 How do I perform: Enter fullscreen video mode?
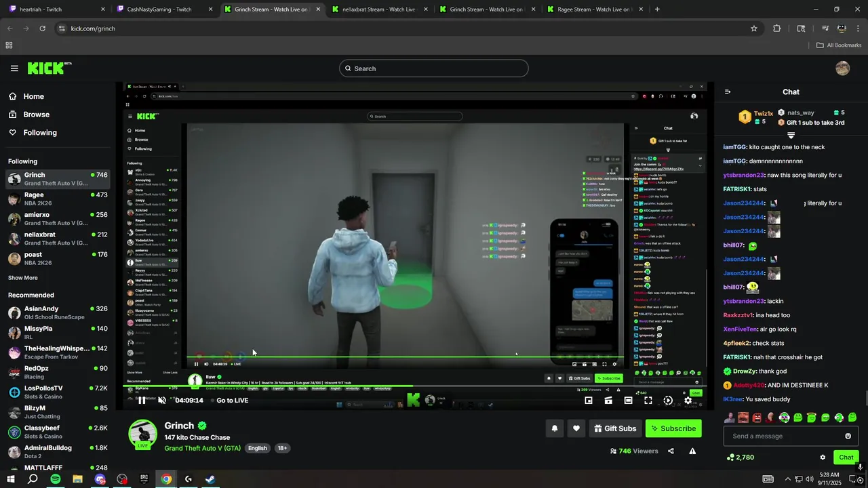click(x=648, y=401)
